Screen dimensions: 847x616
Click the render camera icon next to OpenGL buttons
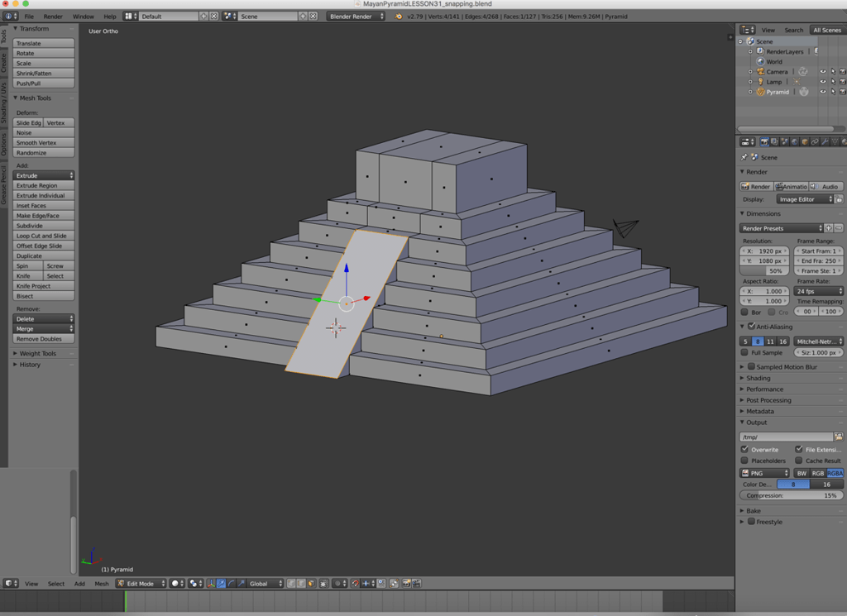pyautogui.click(x=406, y=583)
